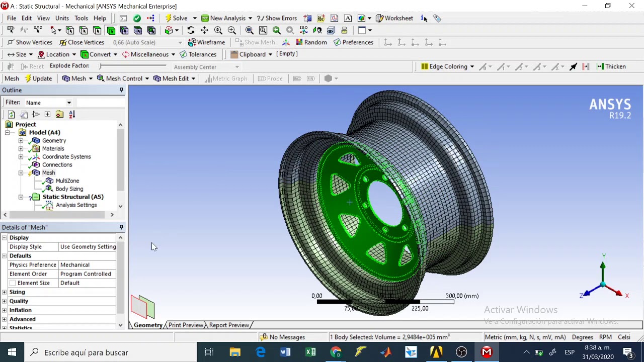Select the Zoom tool
Image resolution: width=644 pixels, height=362 pixels.
pos(218,30)
